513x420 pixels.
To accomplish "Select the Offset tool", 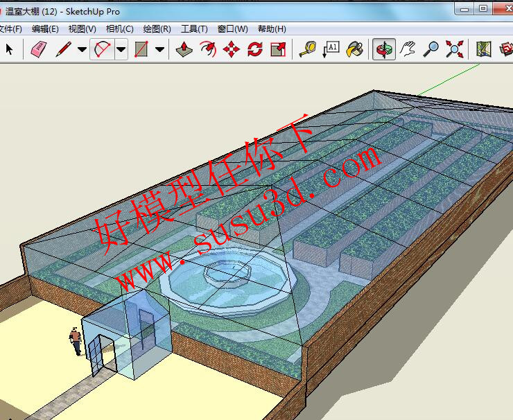I will tap(208, 49).
